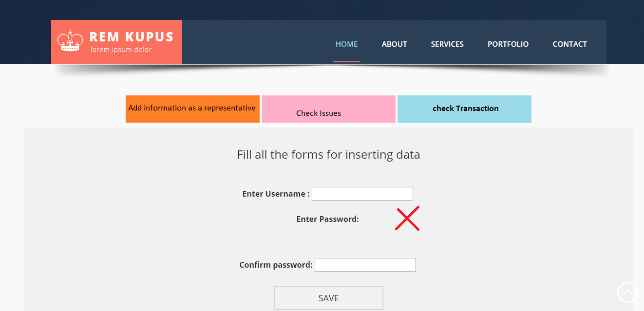Switch to the Check Issues tab

(329, 109)
